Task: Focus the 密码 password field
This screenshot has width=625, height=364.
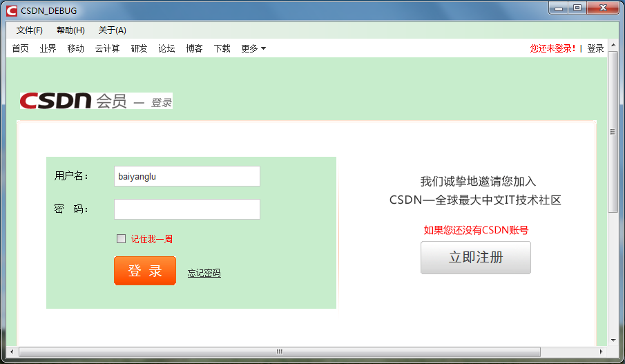Action: (187, 209)
